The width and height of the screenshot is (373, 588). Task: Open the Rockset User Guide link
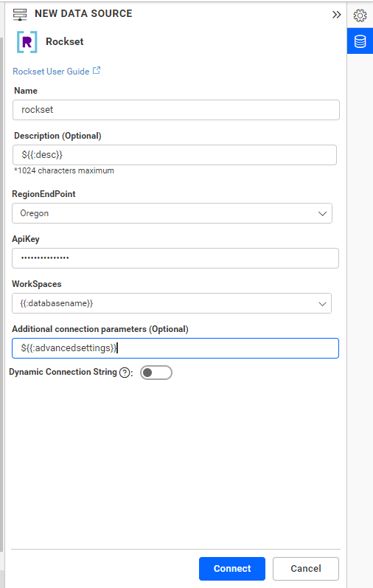pyautogui.click(x=51, y=72)
